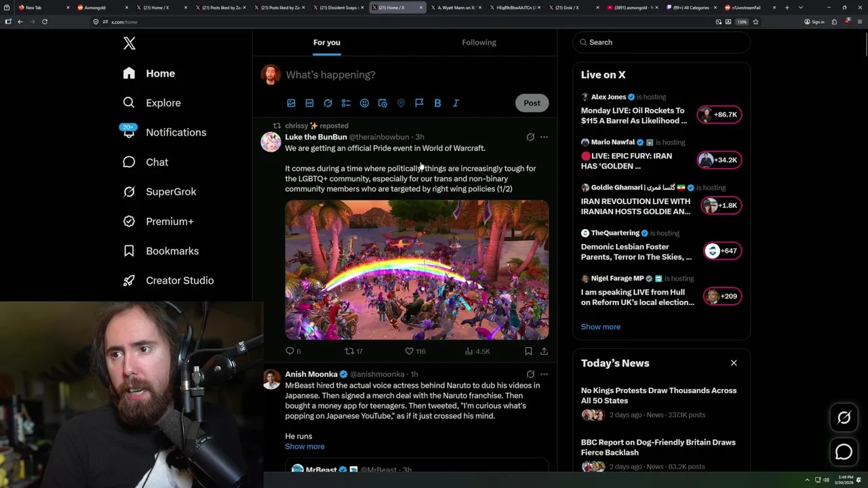The width and height of the screenshot is (868, 488).
Task: Repost the Luke the BunBun post
Action: pyautogui.click(x=354, y=351)
